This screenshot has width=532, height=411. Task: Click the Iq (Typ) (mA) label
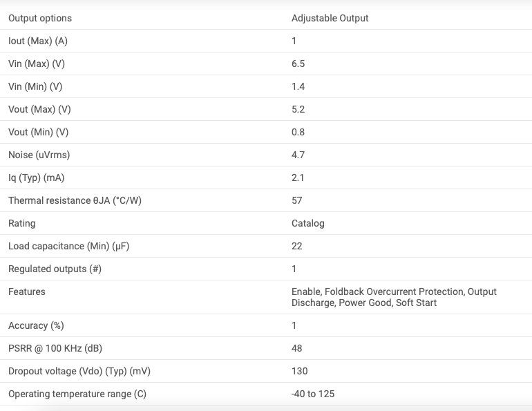[37, 178]
